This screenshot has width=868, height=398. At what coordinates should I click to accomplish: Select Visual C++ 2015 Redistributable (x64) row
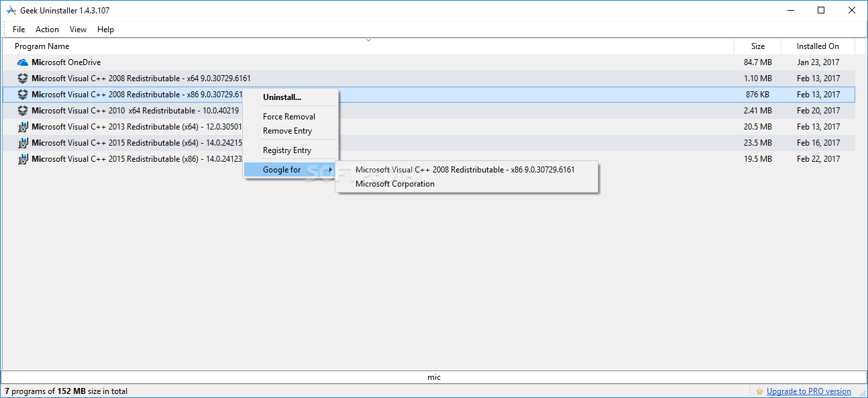(428, 143)
